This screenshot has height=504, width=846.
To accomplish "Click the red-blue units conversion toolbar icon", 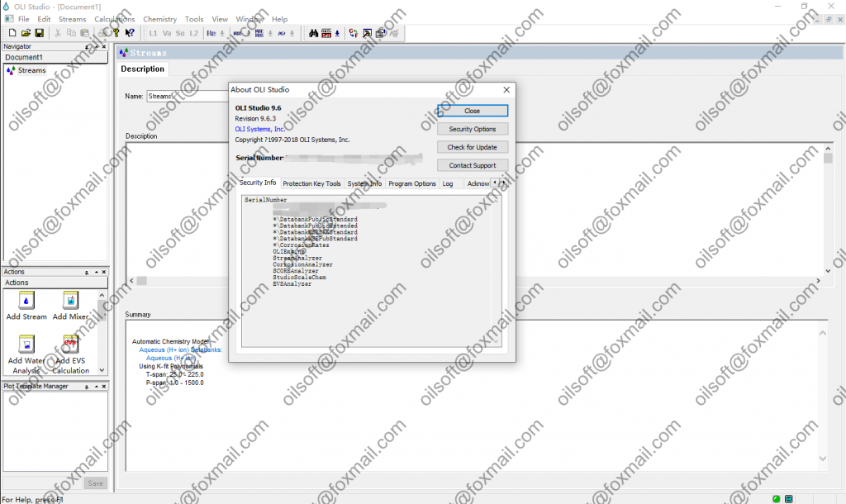I will [354, 33].
